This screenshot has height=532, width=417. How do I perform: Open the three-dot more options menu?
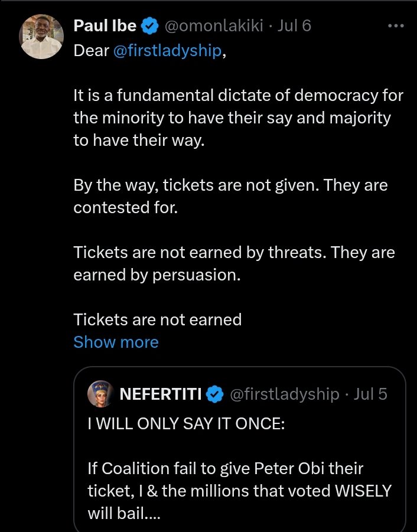pos(395,26)
